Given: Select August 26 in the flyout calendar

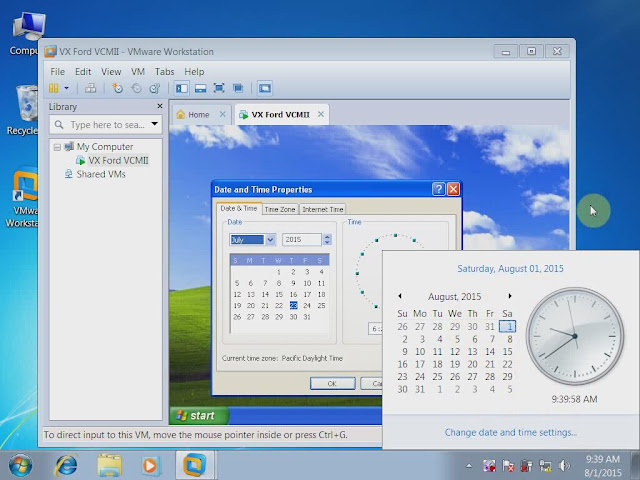Looking at the screenshot, I should [455, 377].
